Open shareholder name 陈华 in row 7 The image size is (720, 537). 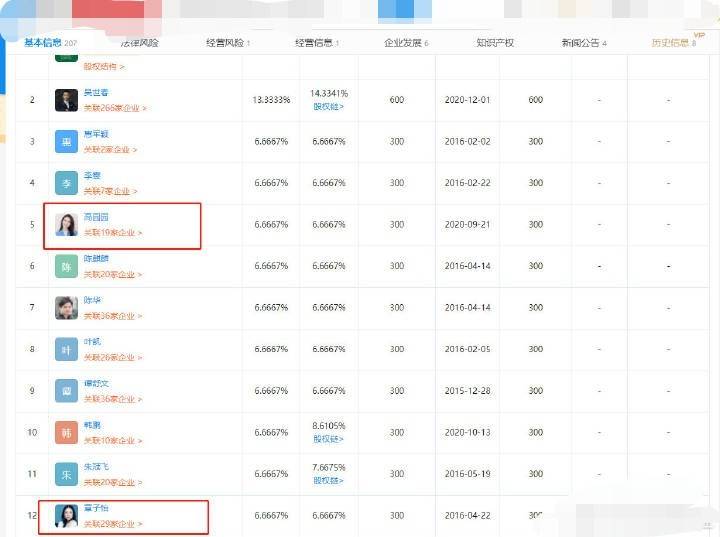click(x=92, y=300)
